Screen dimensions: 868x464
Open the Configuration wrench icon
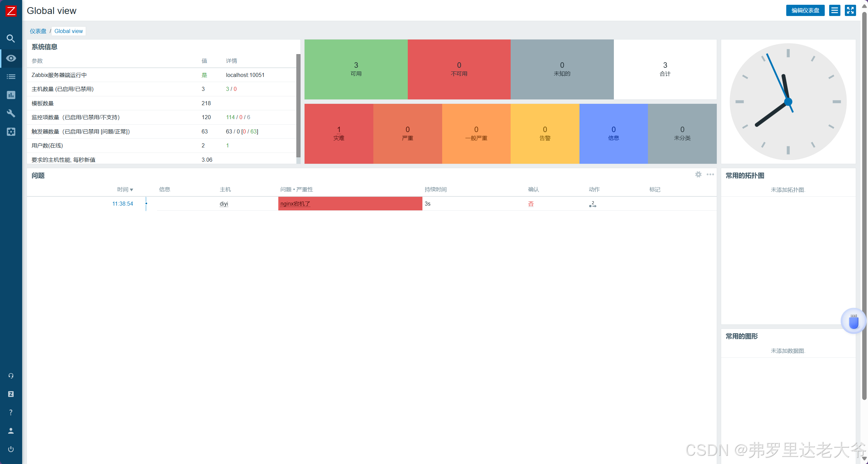11,113
